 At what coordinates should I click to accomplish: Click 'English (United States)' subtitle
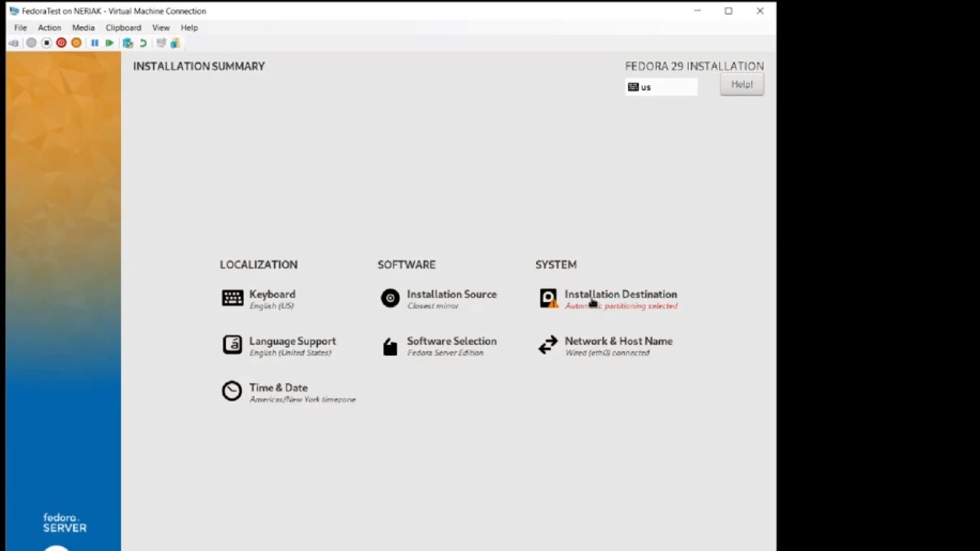tap(290, 353)
